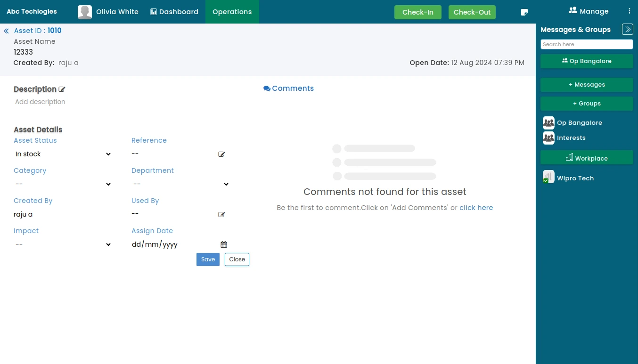Open the Impact dropdown

(63, 244)
